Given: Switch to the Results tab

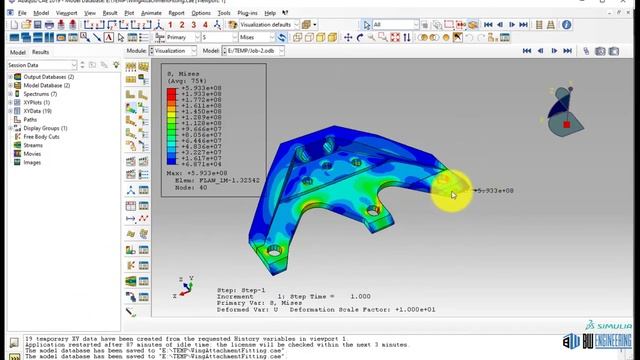Looking at the screenshot, I should 40,52.
